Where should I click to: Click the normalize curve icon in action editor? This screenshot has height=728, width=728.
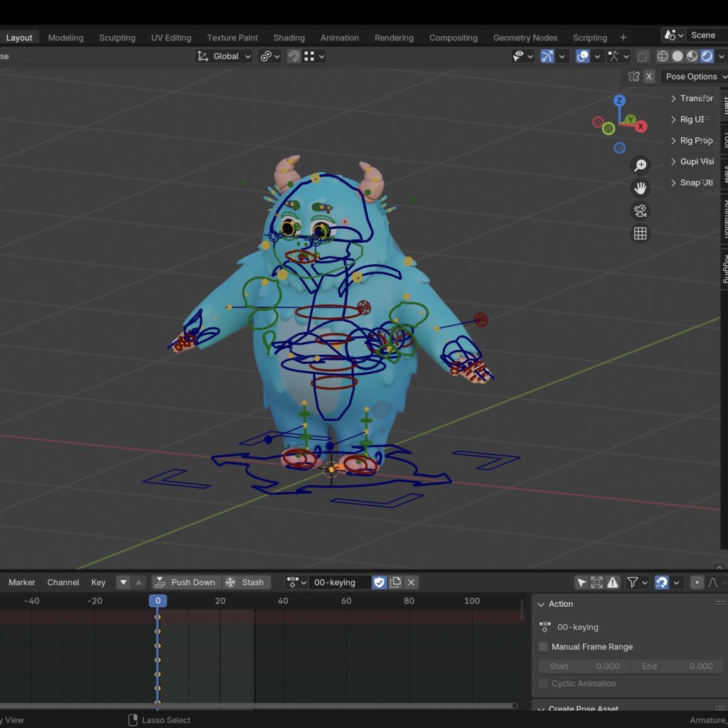click(713, 582)
